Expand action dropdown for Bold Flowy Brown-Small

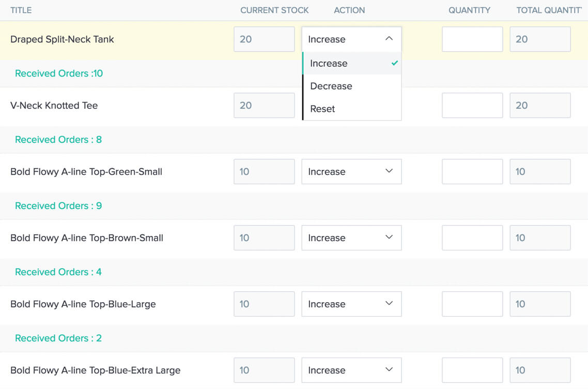tap(351, 238)
